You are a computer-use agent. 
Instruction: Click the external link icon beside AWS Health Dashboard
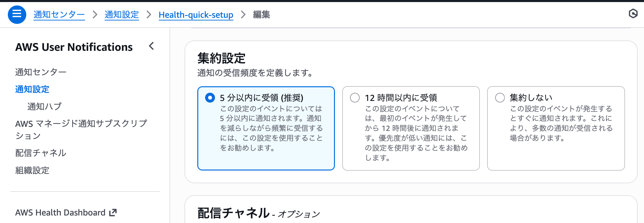(112, 212)
